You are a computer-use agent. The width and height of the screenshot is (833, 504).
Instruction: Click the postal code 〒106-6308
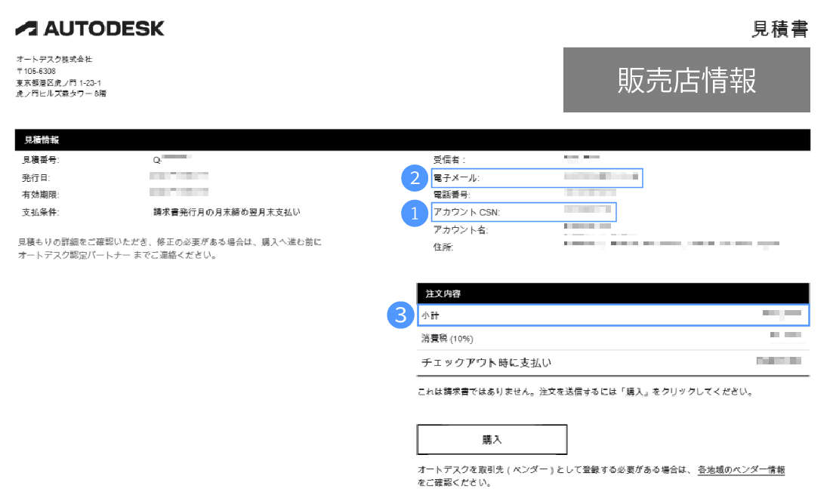[x=36, y=71]
